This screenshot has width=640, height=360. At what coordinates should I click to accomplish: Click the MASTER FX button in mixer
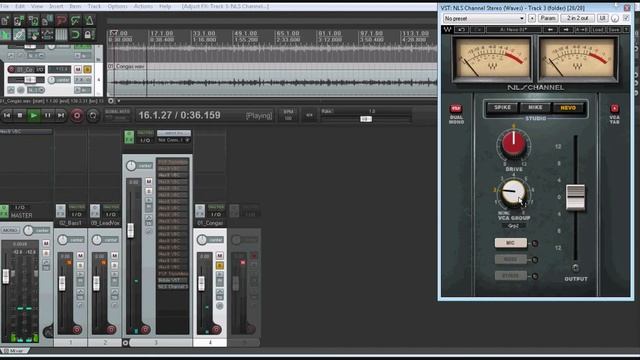coord(4,211)
